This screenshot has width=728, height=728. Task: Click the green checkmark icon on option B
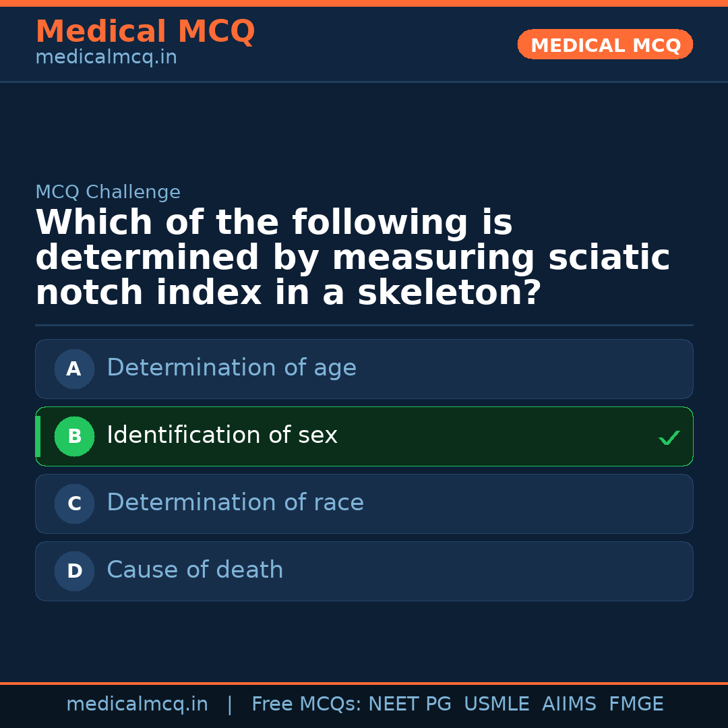pos(669,437)
